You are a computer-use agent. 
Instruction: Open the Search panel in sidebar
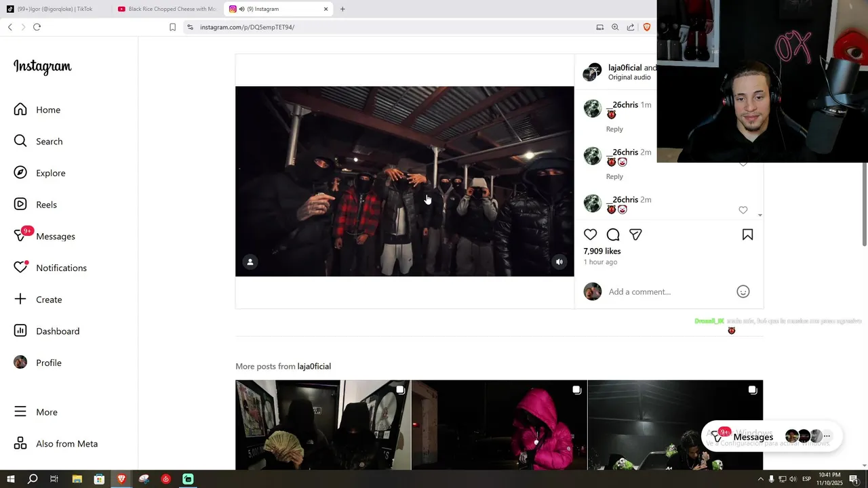click(39, 141)
